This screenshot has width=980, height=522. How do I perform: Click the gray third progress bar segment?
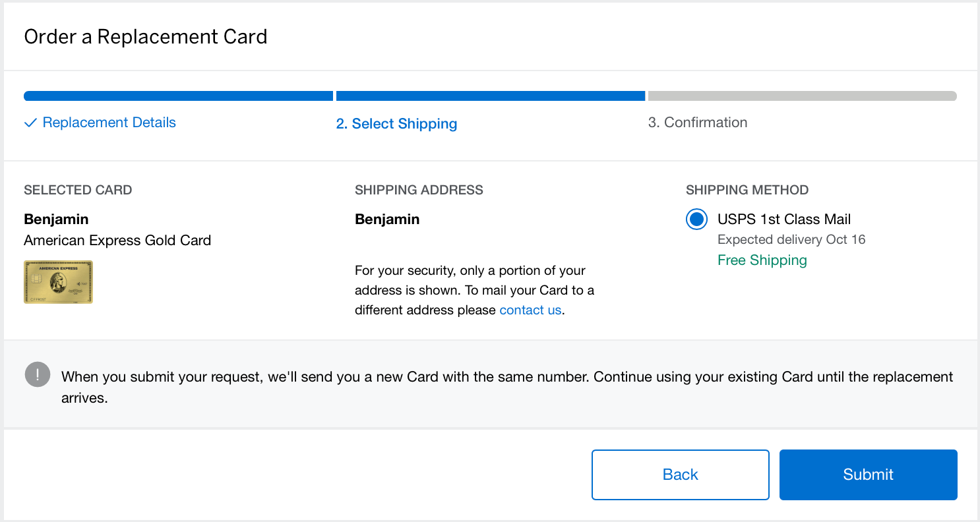[802, 96]
